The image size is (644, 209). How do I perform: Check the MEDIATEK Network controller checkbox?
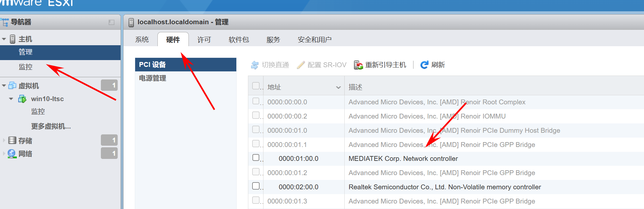[256, 158]
